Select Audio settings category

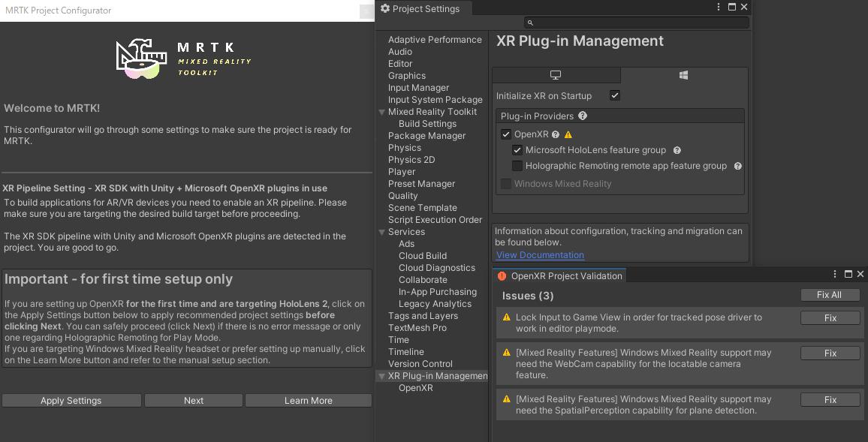(x=399, y=52)
